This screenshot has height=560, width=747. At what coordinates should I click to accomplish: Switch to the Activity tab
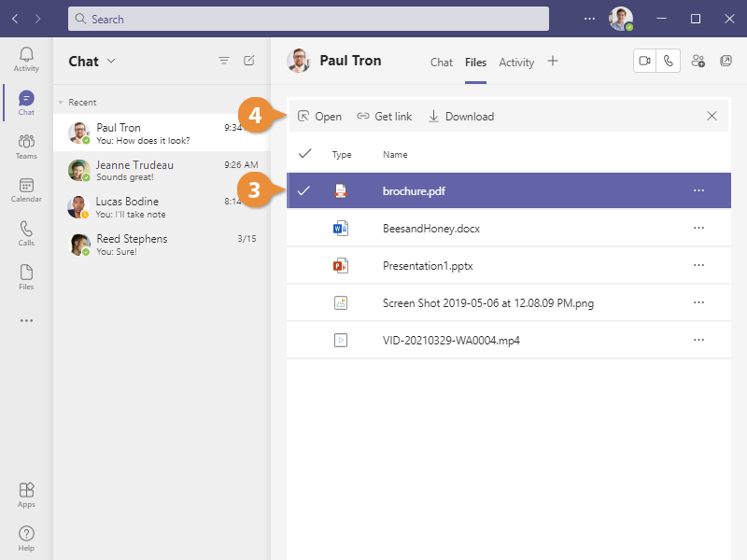click(x=516, y=63)
